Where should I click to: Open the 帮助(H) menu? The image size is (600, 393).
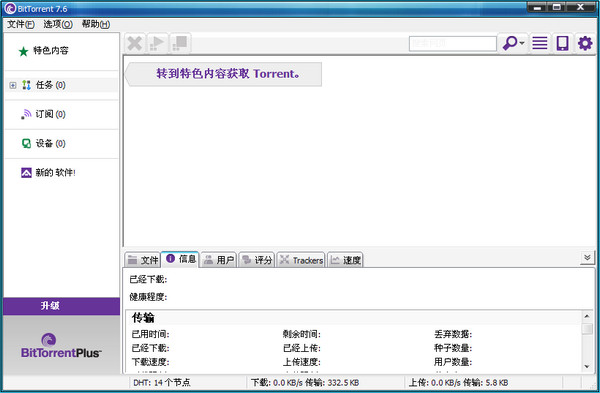tap(96, 24)
